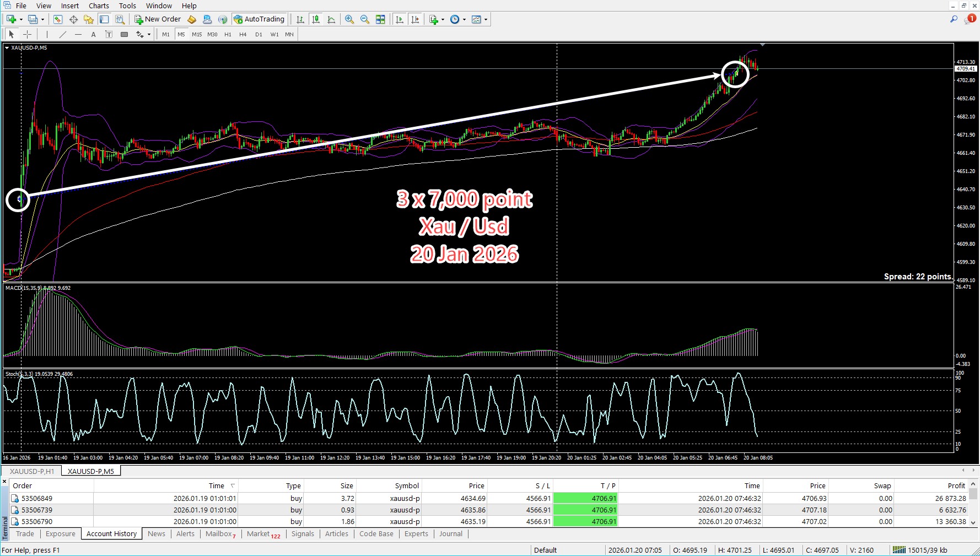Viewport: 980px width, 556px height.
Task: Switch to H1 timeframe
Action: pyautogui.click(x=228, y=34)
